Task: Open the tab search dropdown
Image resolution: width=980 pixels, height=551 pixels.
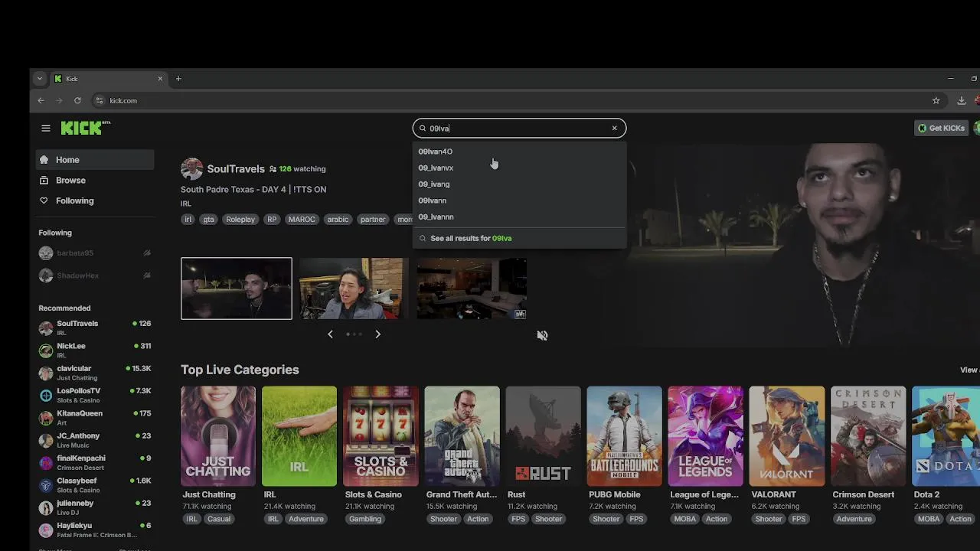Action: 40,78
